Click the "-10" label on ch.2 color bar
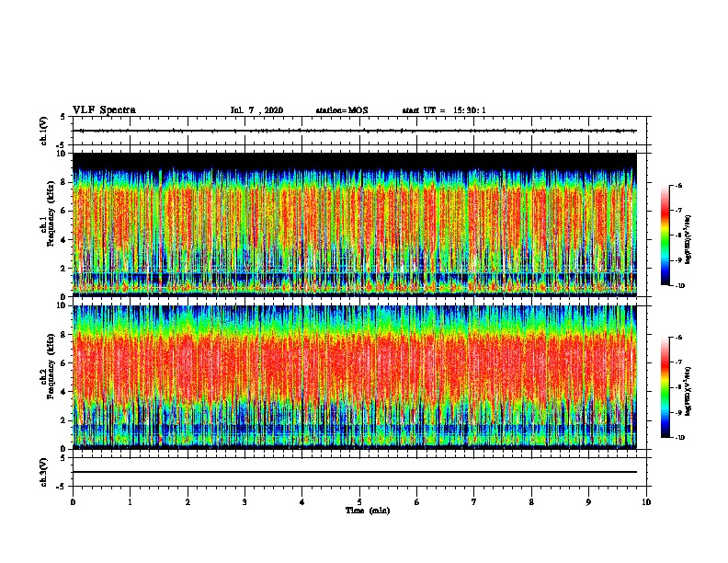728x563 pixels. click(x=679, y=438)
